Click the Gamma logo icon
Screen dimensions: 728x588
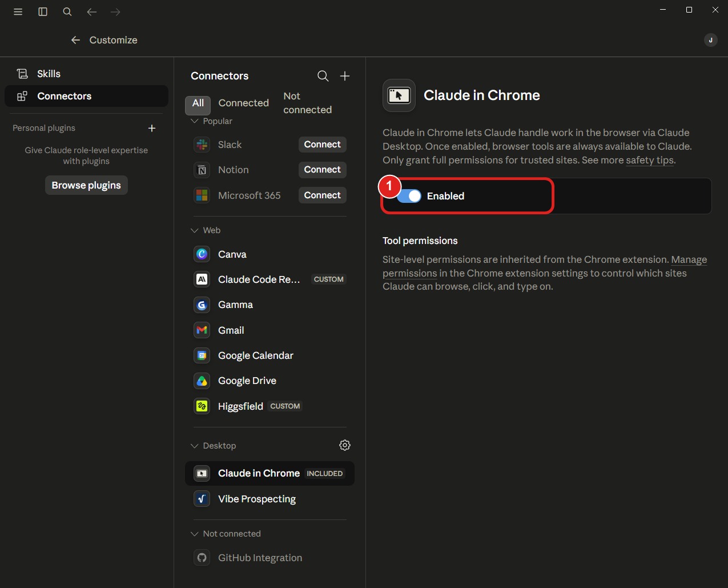pyautogui.click(x=202, y=305)
